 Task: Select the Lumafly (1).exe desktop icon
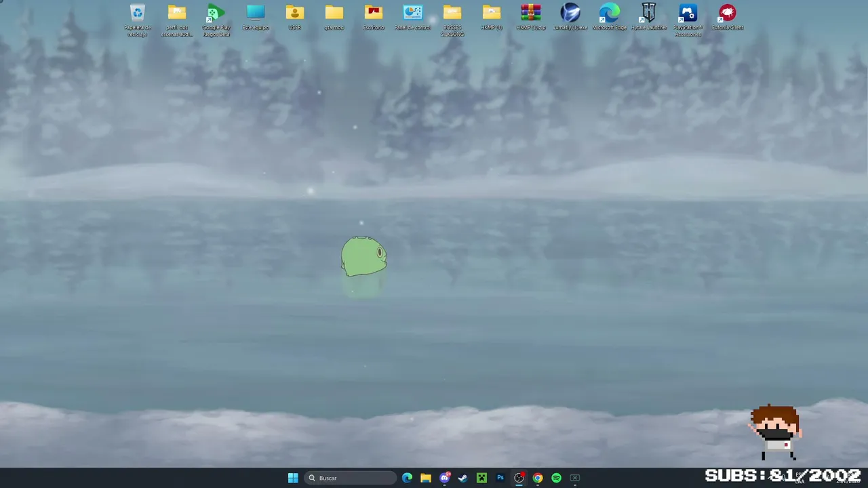click(570, 17)
